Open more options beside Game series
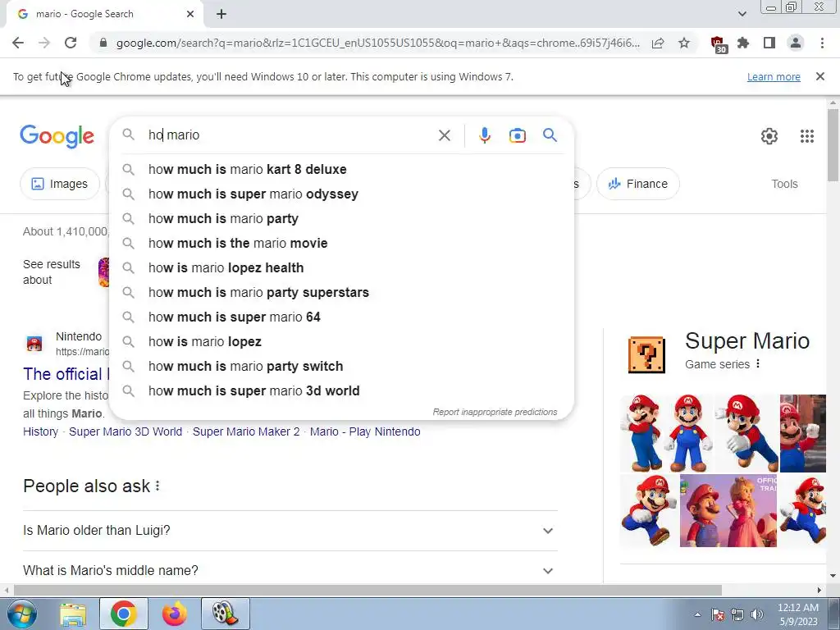840x630 pixels. point(757,363)
